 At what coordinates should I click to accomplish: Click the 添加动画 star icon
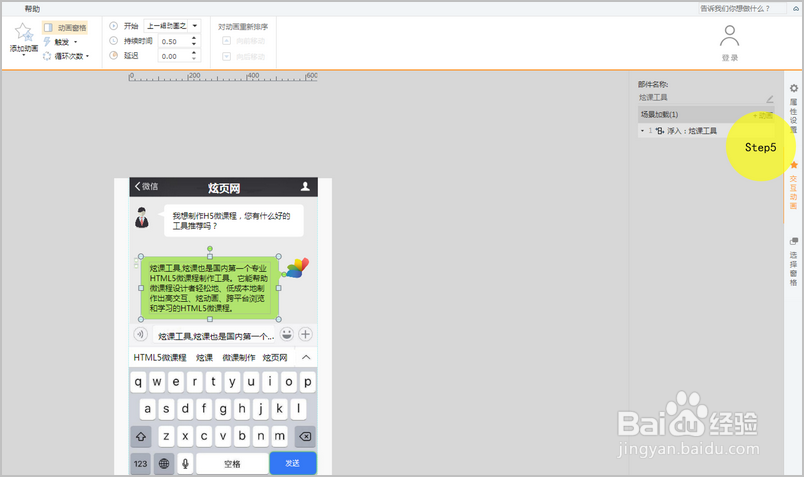point(23,32)
